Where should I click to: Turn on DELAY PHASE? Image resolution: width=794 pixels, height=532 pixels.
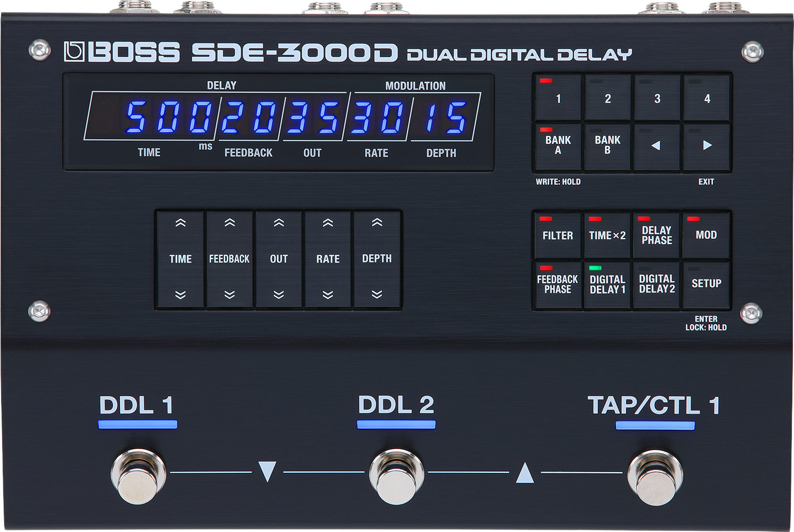pyautogui.click(x=656, y=235)
